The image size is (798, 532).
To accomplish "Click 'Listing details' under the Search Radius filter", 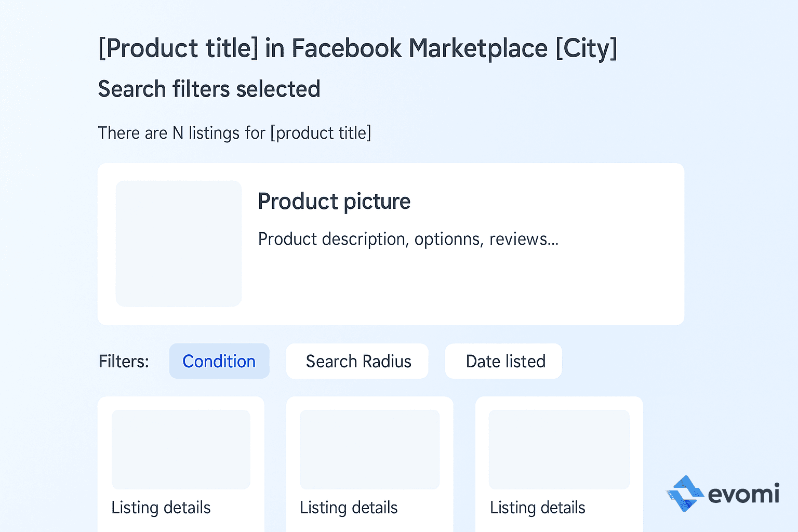I will [x=349, y=508].
